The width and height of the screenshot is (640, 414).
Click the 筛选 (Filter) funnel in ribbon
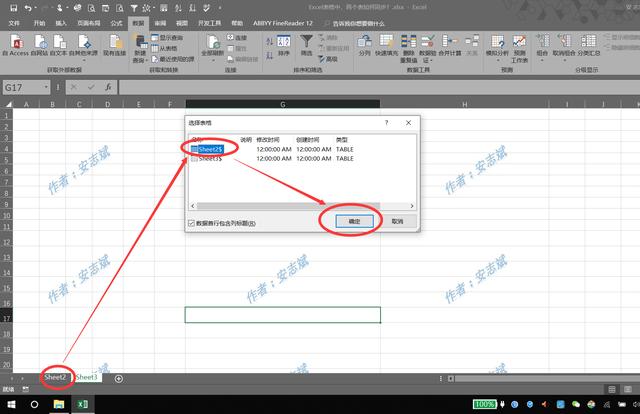(306, 45)
